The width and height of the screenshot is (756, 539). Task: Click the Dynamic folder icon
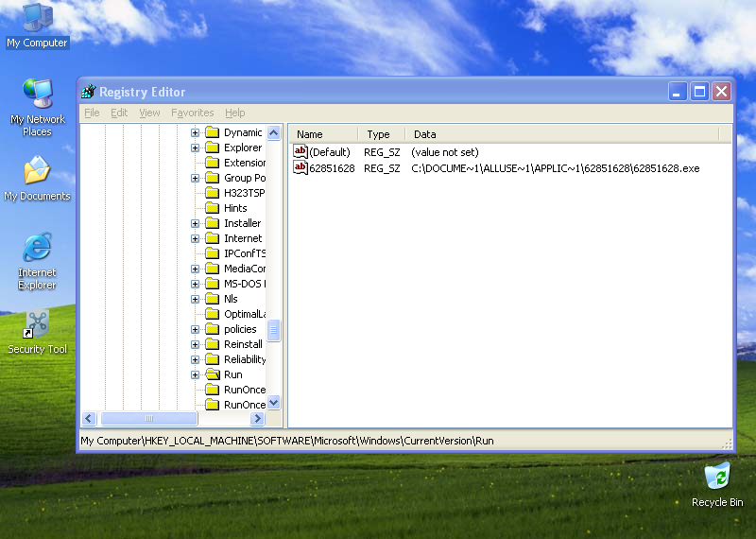(x=212, y=132)
